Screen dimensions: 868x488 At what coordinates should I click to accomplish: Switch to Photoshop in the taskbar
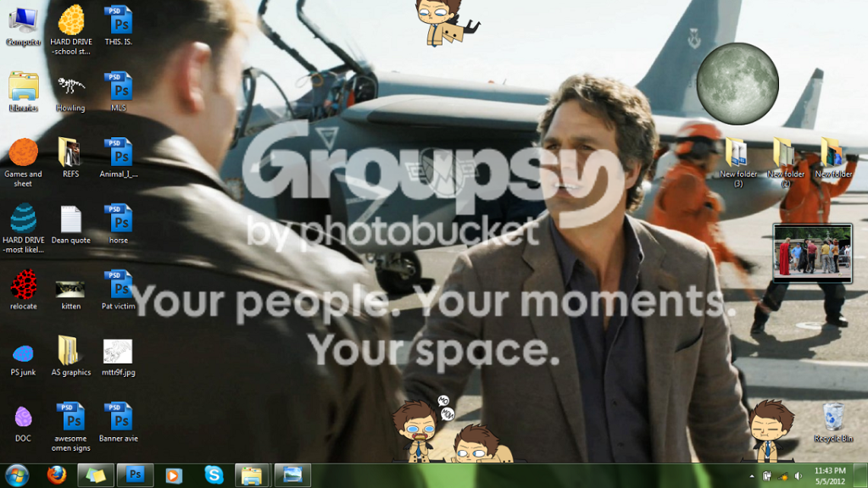(135, 475)
